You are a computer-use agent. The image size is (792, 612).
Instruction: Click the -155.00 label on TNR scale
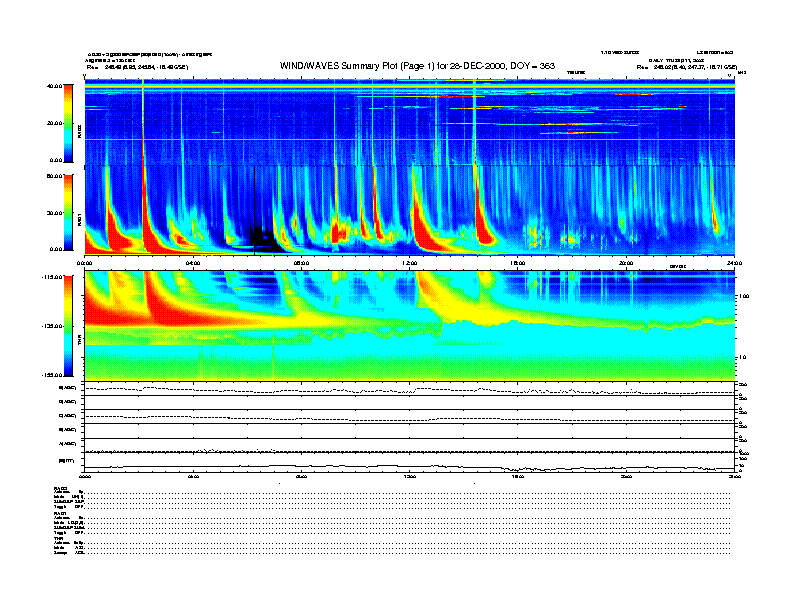(x=52, y=375)
